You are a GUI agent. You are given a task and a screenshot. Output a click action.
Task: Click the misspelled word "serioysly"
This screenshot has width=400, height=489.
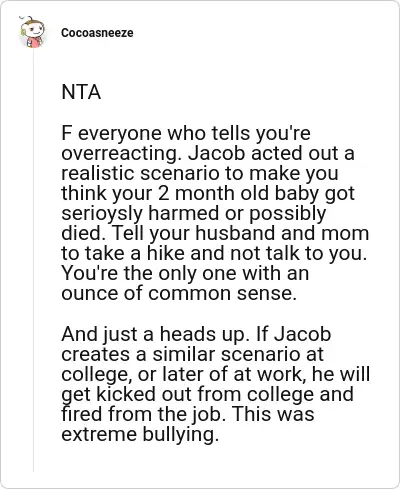[x=102, y=214]
